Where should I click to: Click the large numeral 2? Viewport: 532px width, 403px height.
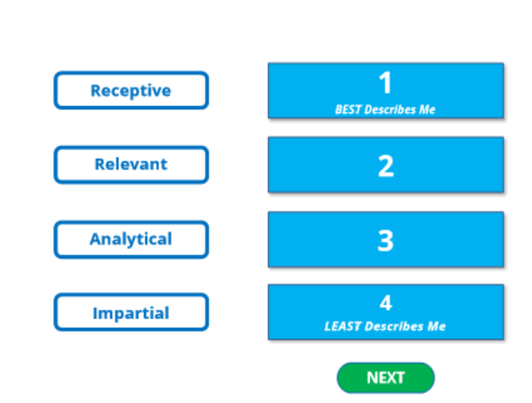click(386, 166)
